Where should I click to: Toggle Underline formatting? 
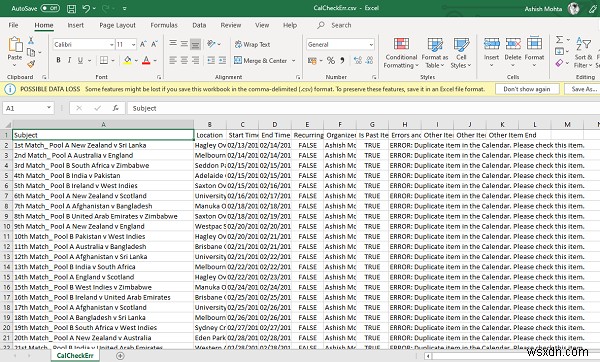pyautogui.click(x=80, y=60)
